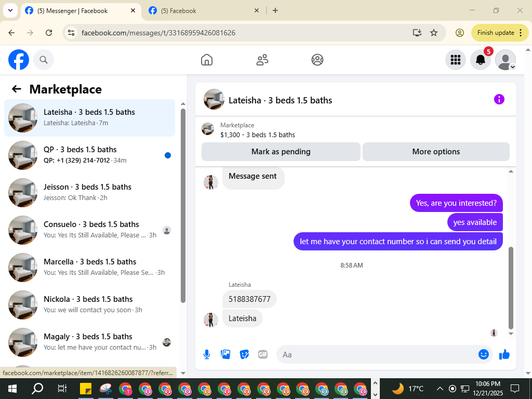532x399 pixels.
Task: Open the Consuelo conversation
Action: [89, 230]
